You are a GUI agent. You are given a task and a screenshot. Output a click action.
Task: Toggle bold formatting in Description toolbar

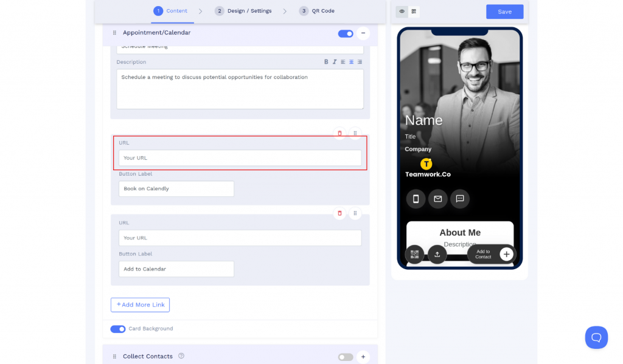pos(326,62)
